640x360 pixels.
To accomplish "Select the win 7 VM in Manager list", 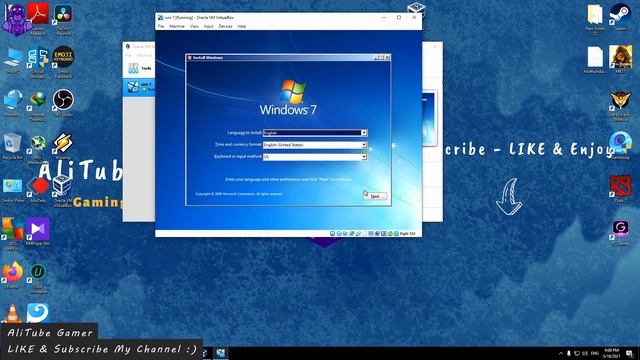I will 139,87.
